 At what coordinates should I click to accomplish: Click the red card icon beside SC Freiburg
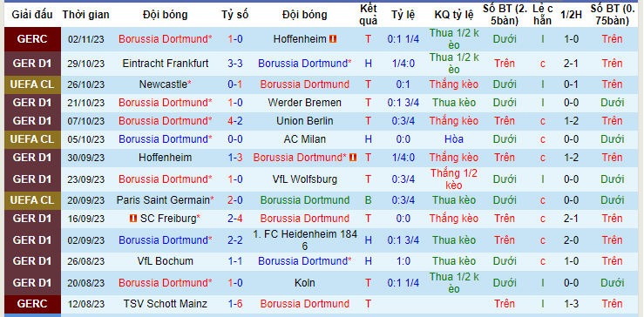133,219
